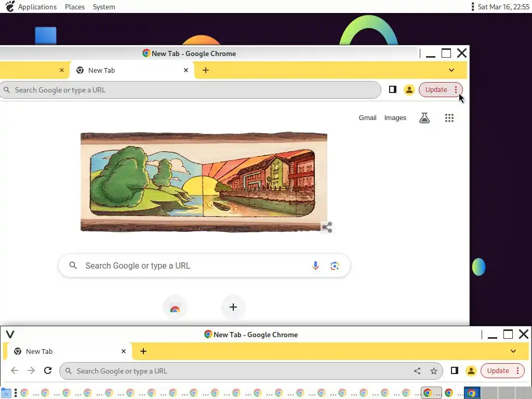Open the side panel in upper Chrome window
This screenshot has width=532, height=399.
pos(393,89)
